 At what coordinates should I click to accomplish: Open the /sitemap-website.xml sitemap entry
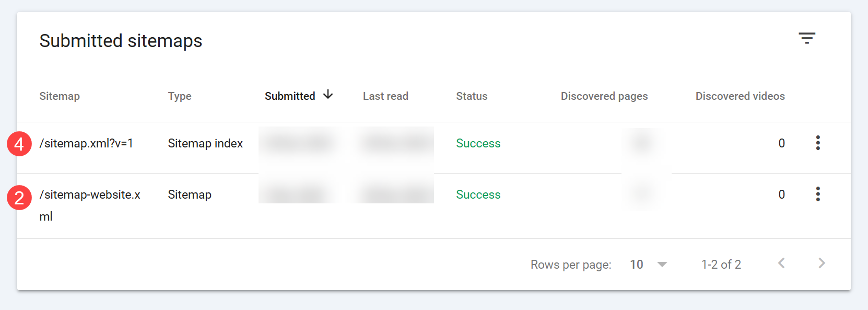tap(90, 195)
